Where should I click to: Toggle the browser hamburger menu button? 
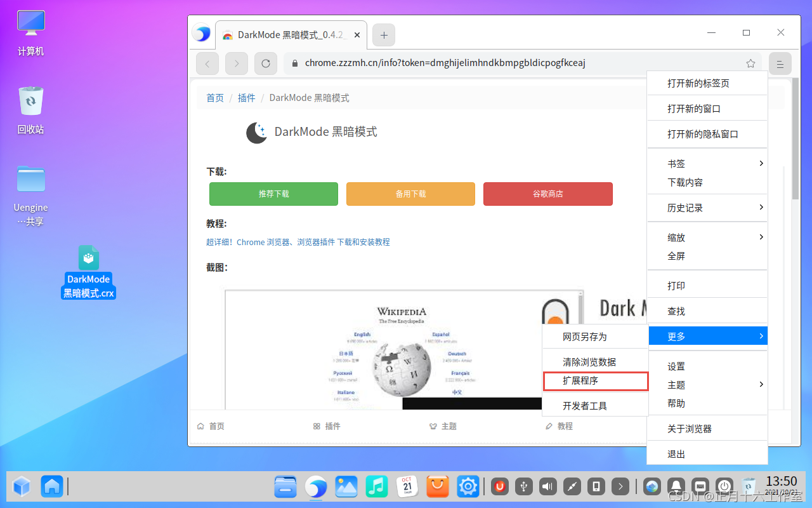click(x=780, y=63)
